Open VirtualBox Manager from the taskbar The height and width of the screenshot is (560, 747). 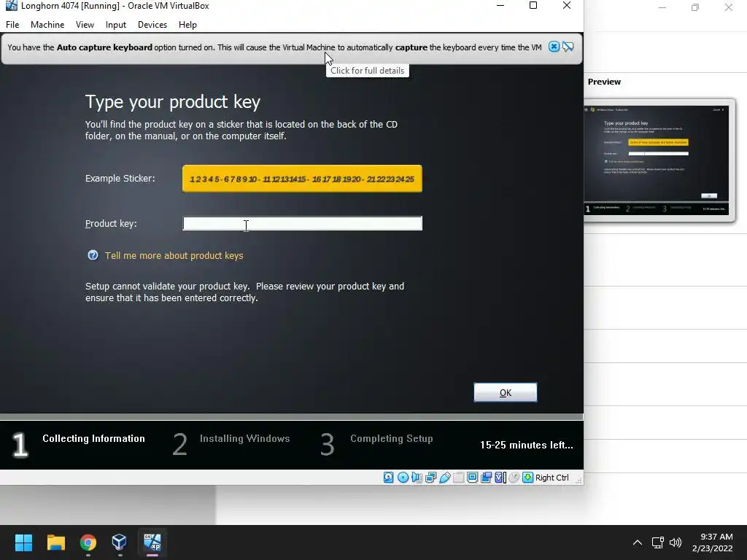119,542
